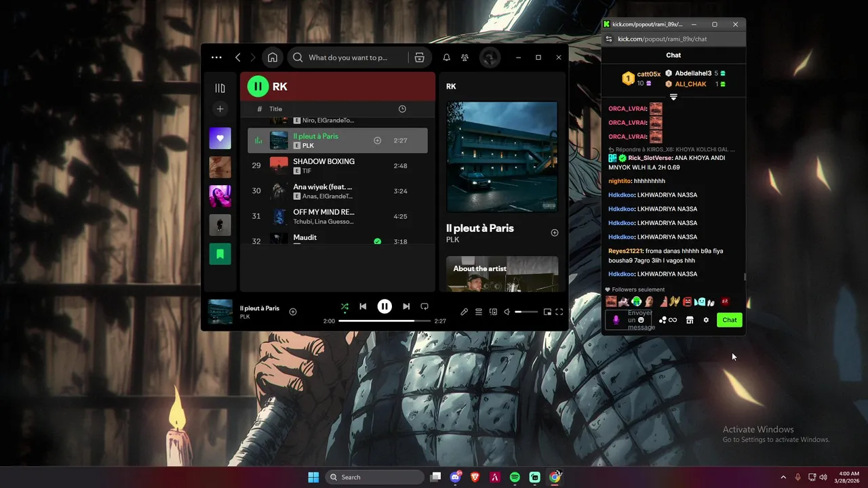Insert the green headphones emote
This screenshot has height=488, width=868.
(637, 302)
